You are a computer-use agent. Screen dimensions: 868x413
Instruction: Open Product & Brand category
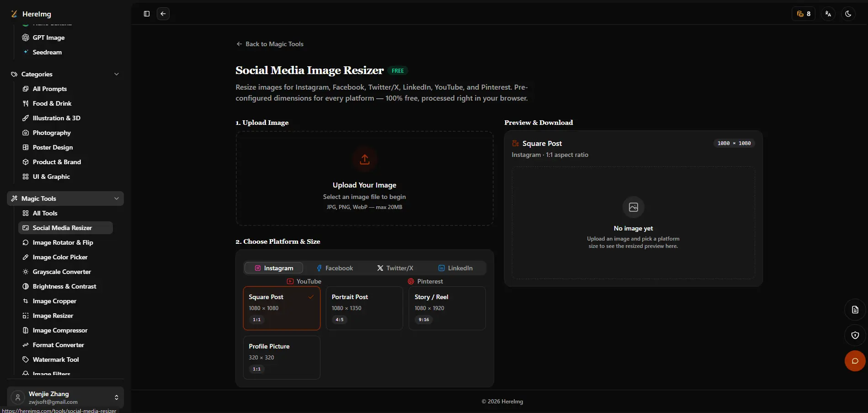[65, 162]
